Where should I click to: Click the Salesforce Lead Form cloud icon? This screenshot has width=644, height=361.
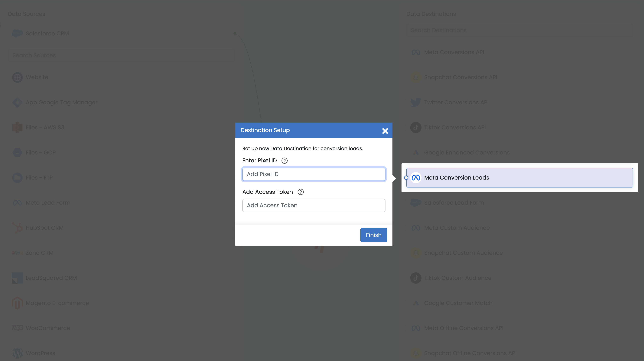pyautogui.click(x=416, y=203)
